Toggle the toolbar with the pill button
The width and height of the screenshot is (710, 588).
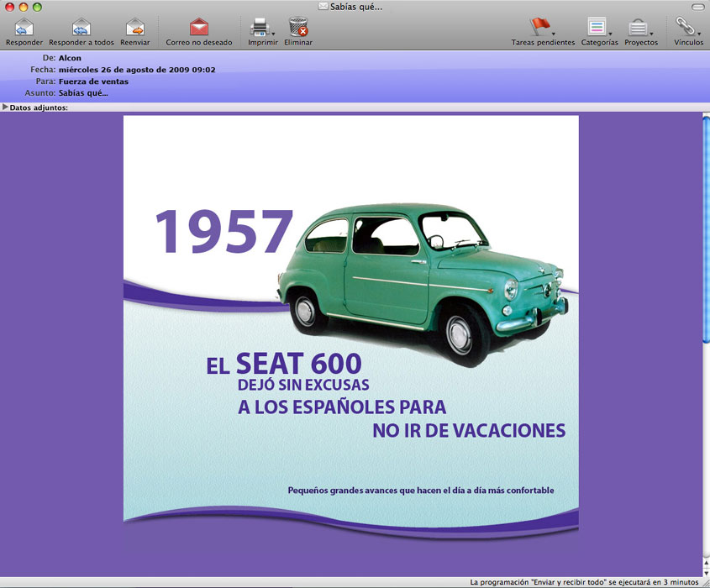pyautogui.click(x=698, y=7)
